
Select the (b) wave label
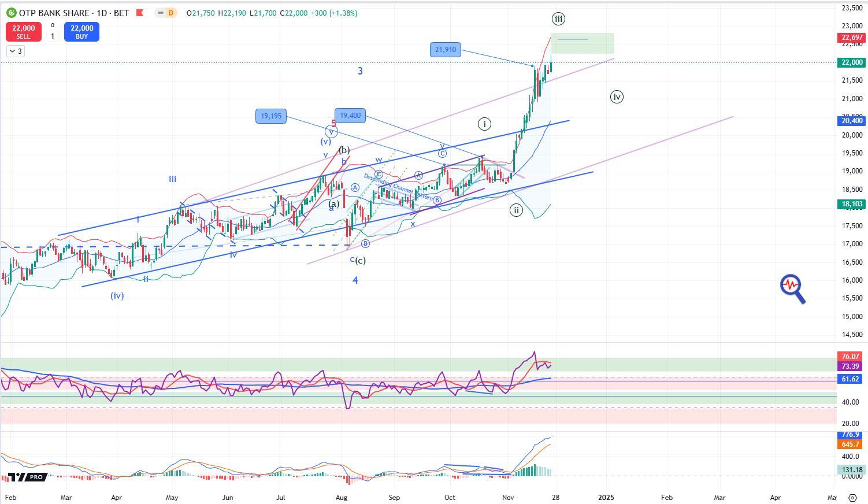click(x=344, y=150)
